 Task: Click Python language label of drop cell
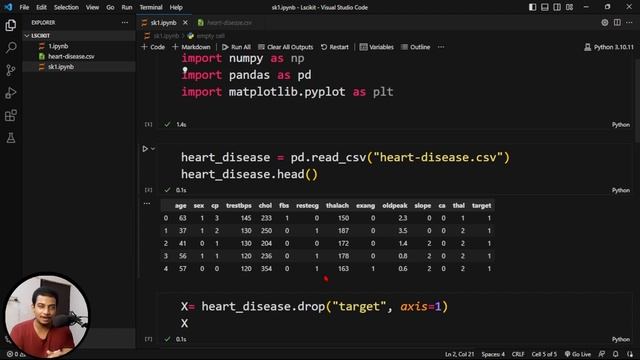(621, 339)
